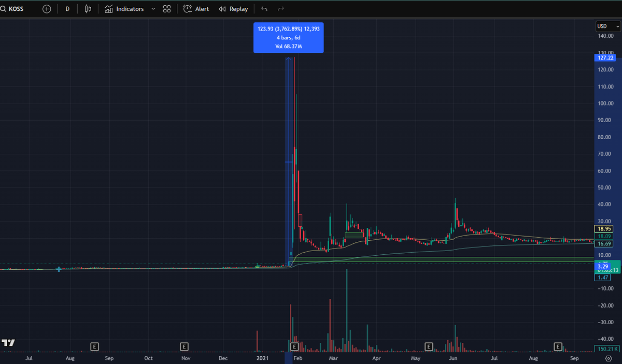Select the blue measure tooltip box

pos(288,38)
